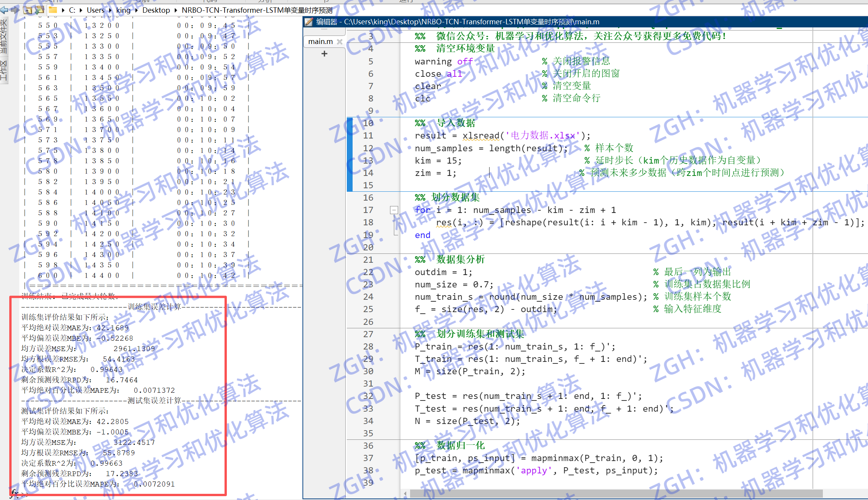Collapse the for loop at line 17
868x500 pixels.
[394, 210]
